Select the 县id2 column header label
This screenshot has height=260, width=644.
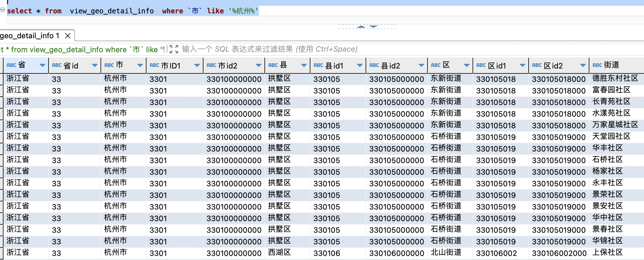coord(390,66)
